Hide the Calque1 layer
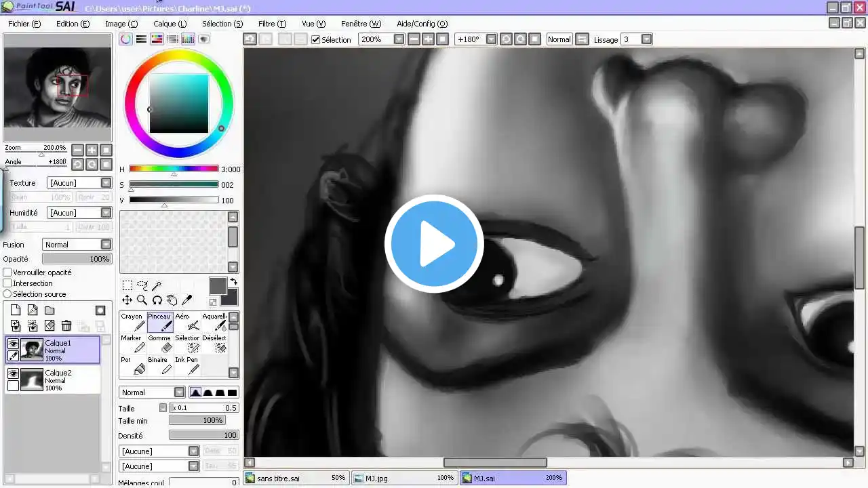The height and width of the screenshot is (488, 868). pos(13,344)
